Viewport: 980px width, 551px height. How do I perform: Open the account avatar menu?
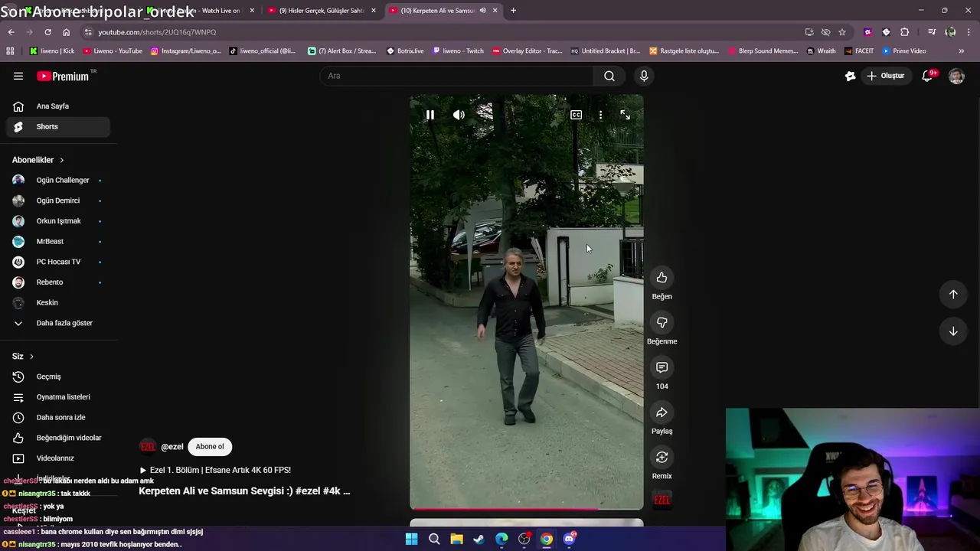(x=956, y=76)
